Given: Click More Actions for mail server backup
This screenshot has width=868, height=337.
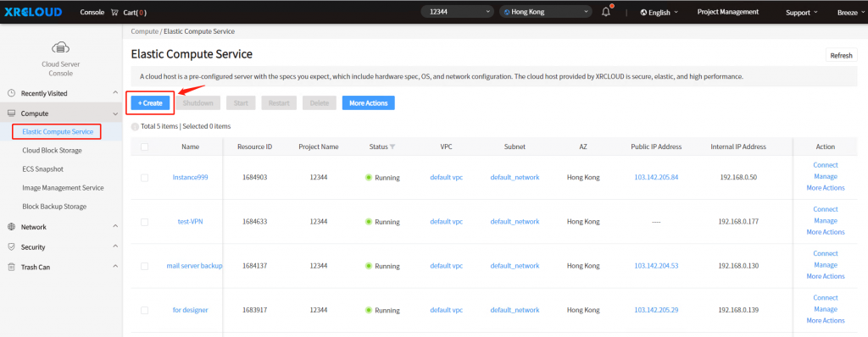Looking at the screenshot, I should click(x=826, y=276).
